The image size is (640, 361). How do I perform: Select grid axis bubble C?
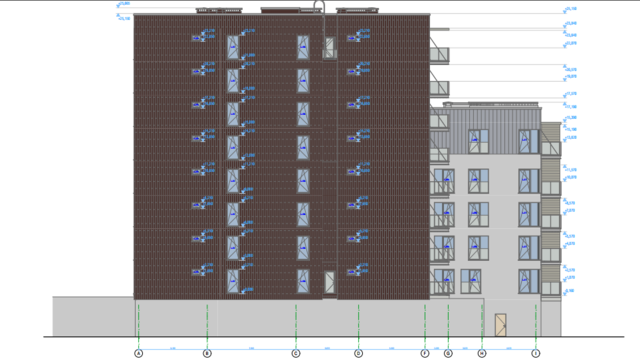296,353
